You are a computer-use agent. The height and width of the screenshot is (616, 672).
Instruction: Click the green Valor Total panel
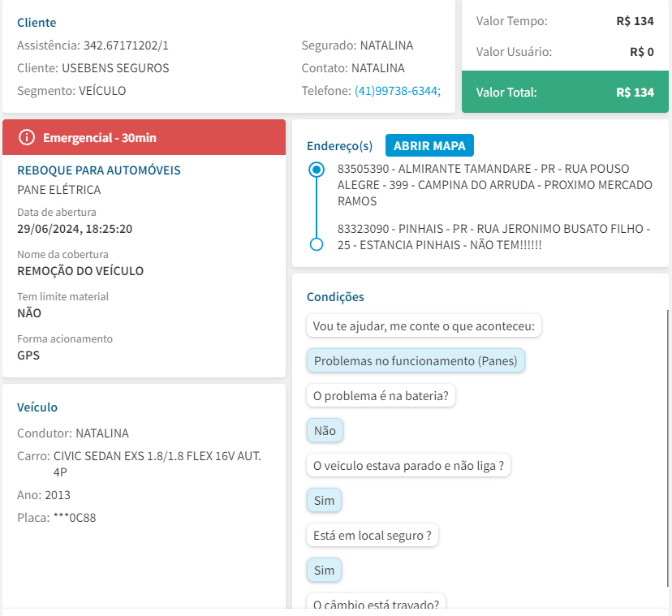tap(565, 93)
